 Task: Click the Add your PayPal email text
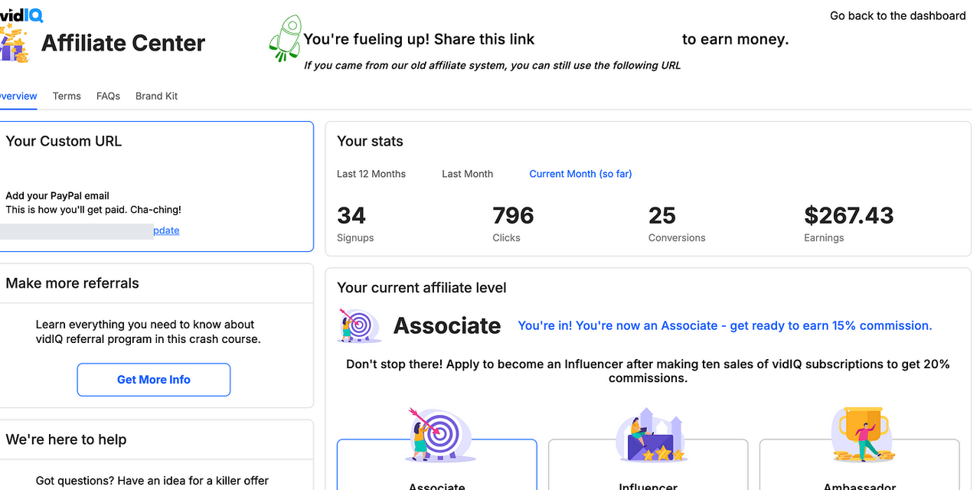click(57, 196)
